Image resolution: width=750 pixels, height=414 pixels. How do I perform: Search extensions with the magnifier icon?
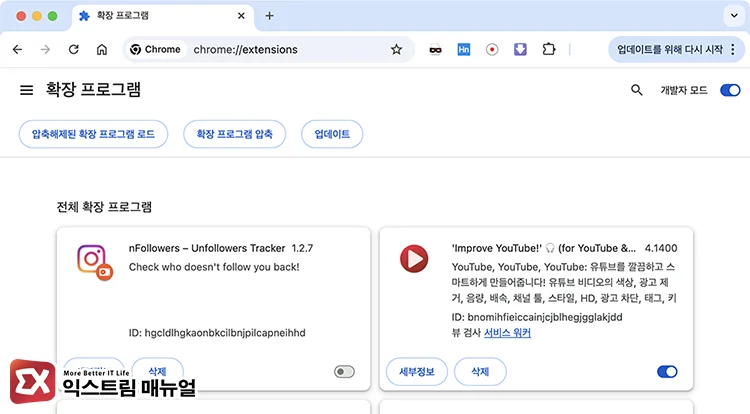point(637,90)
